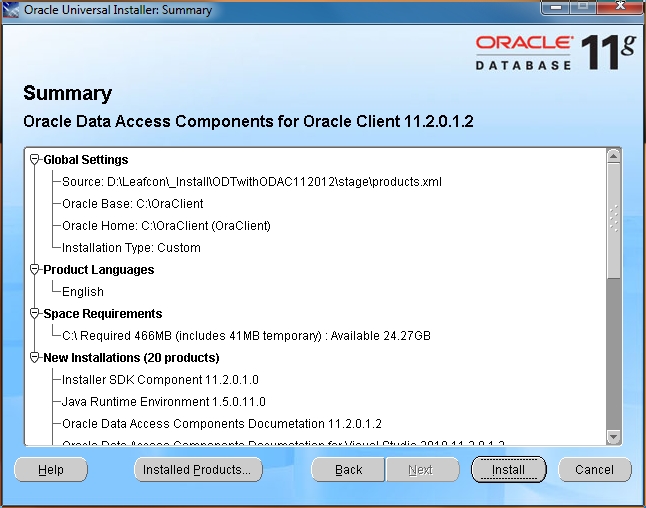Collapse the Global Settings tree node

(x=35, y=159)
